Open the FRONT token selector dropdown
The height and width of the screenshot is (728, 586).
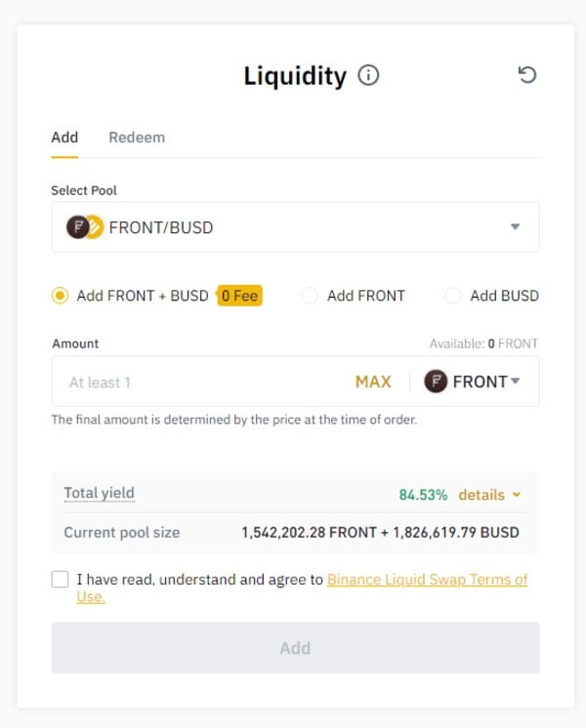tap(515, 382)
